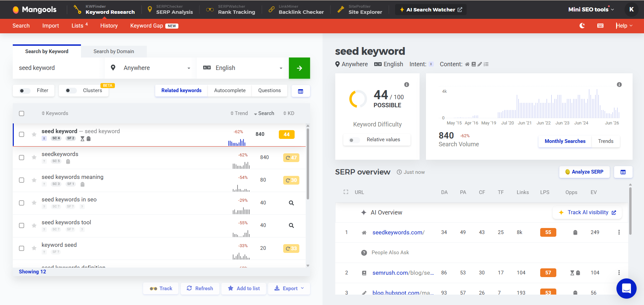Viewport: 644px width, 305px height.
Task: Star the seed keywords meaning row
Action: click(34, 180)
